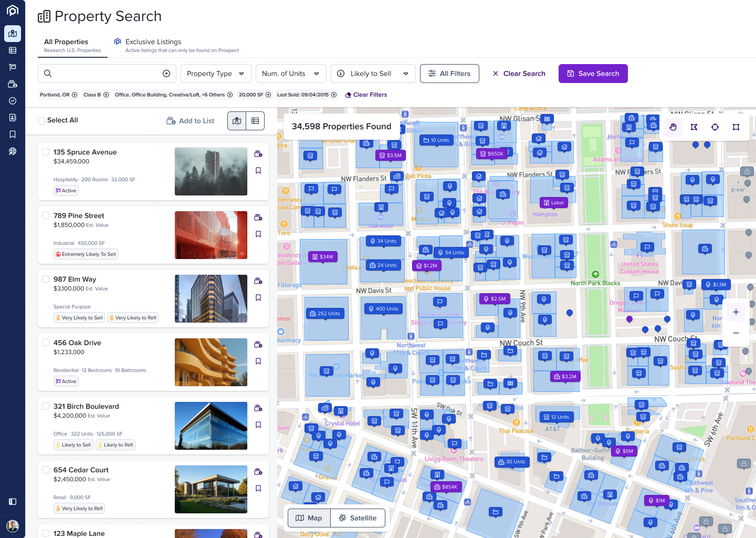The image size is (756, 538).
Task: Click Clear Search
Action: pyautogui.click(x=519, y=74)
